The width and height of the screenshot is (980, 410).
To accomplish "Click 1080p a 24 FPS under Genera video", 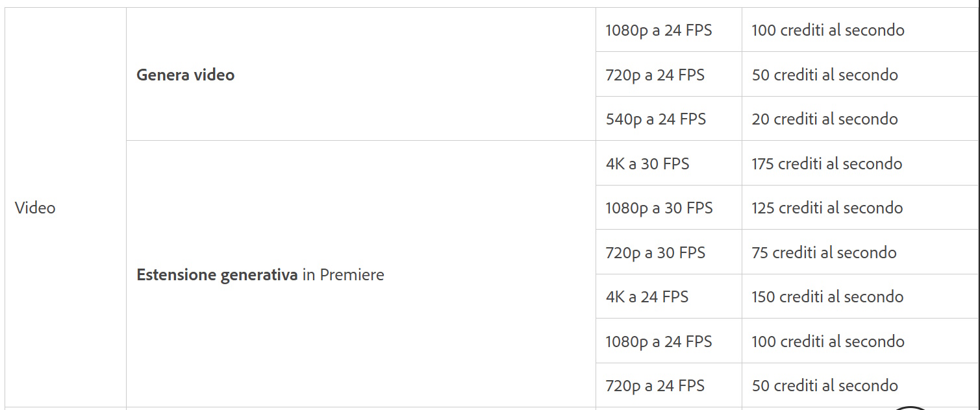I will pos(659,30).
